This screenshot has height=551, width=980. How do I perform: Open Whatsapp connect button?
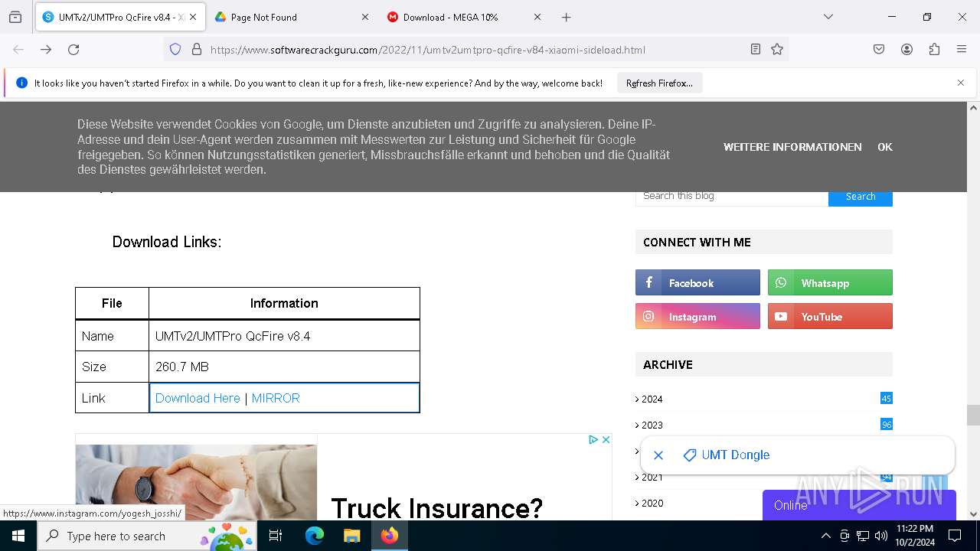[x=830, y=282]
